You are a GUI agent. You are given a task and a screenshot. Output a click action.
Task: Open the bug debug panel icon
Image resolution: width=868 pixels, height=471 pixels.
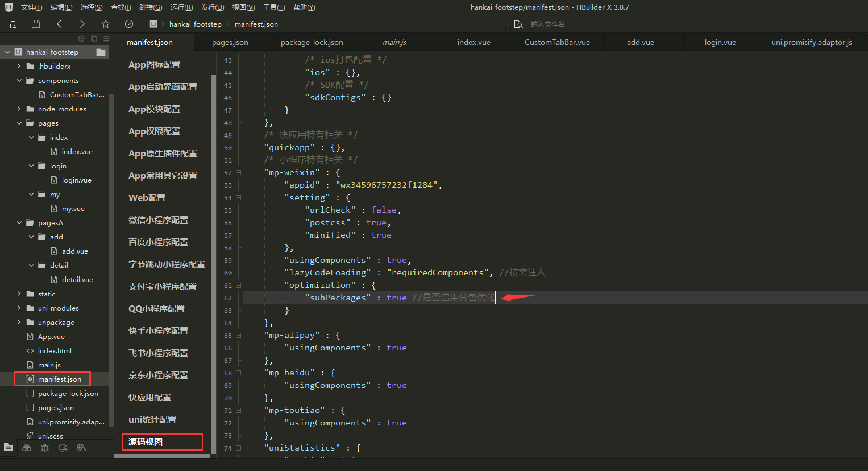coord(45,448)
